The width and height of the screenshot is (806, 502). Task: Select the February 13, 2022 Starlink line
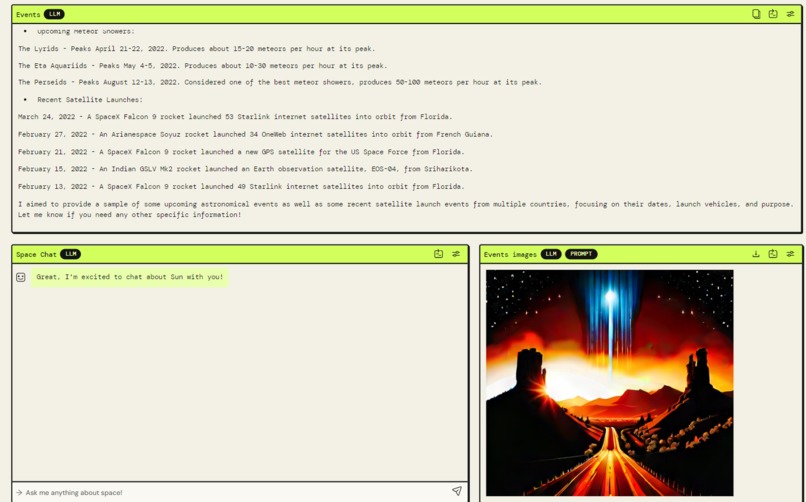click(x=241, y=187)
